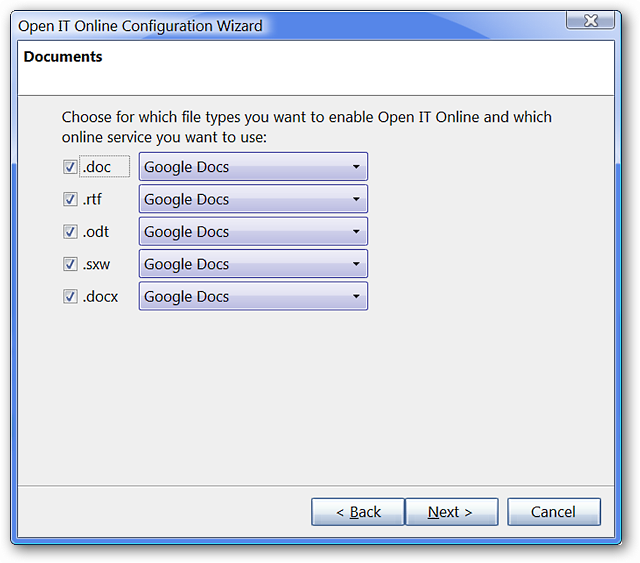Toggle the .docx file type checkbox
Image resolution: width=640 pixels, height=563 pixels.
70,296
